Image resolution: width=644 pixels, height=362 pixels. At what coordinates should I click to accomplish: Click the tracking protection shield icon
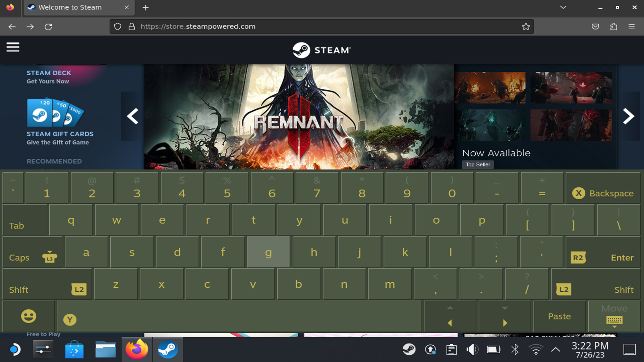[x=118, y=26]
